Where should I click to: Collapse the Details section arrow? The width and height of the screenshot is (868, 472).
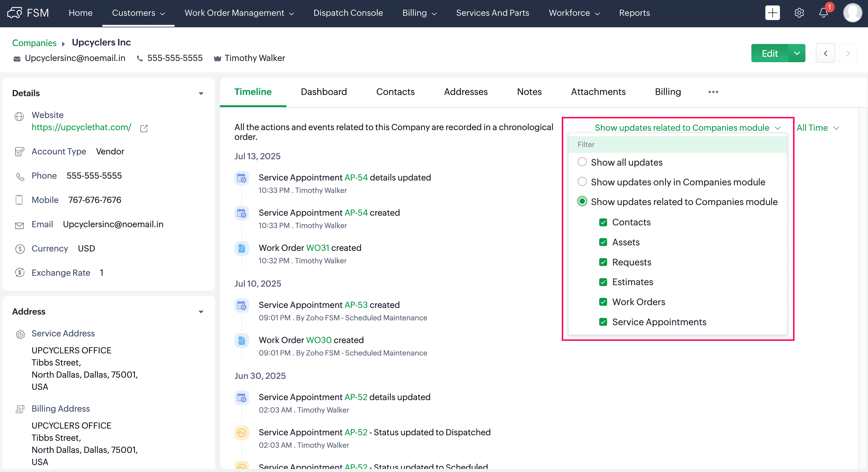201,93
